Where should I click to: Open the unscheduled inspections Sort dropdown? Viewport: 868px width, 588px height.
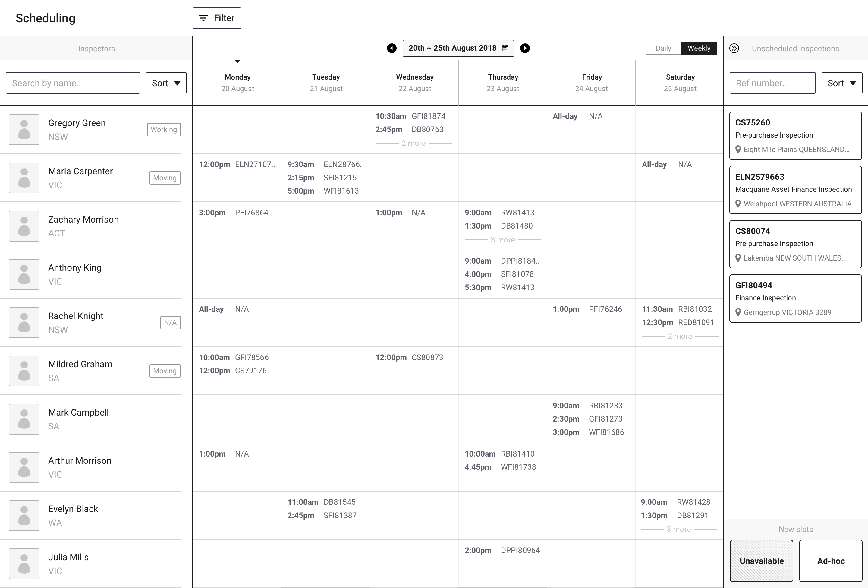[841, 83]
